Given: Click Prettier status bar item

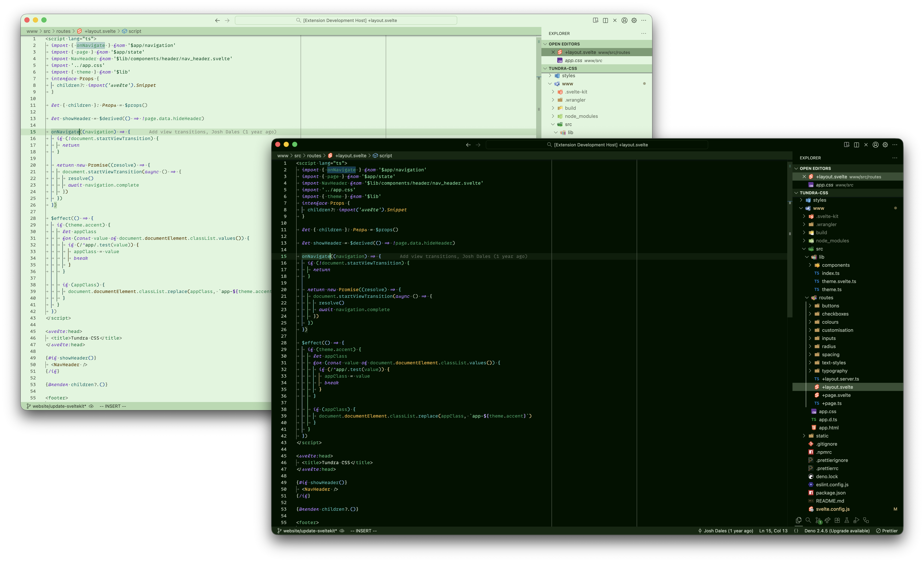Looking at the screenshot, I should pyautogui.click(x=887, y=530).
